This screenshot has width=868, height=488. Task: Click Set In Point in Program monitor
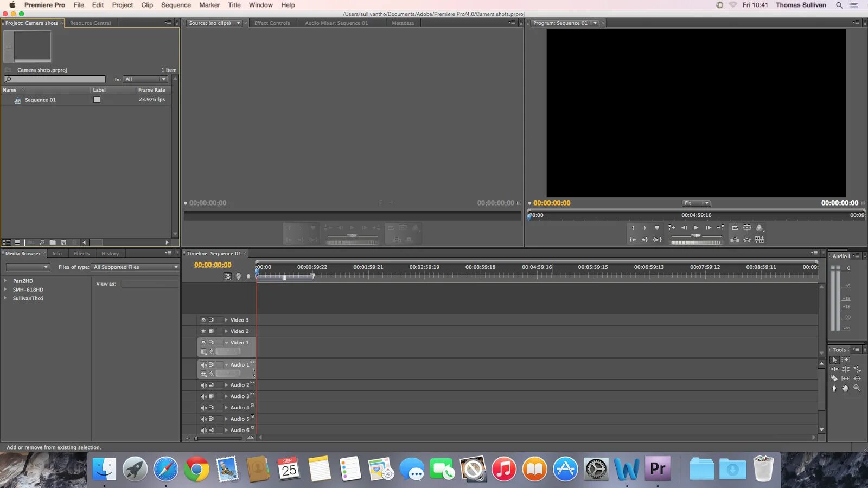[x=633, y=228]
